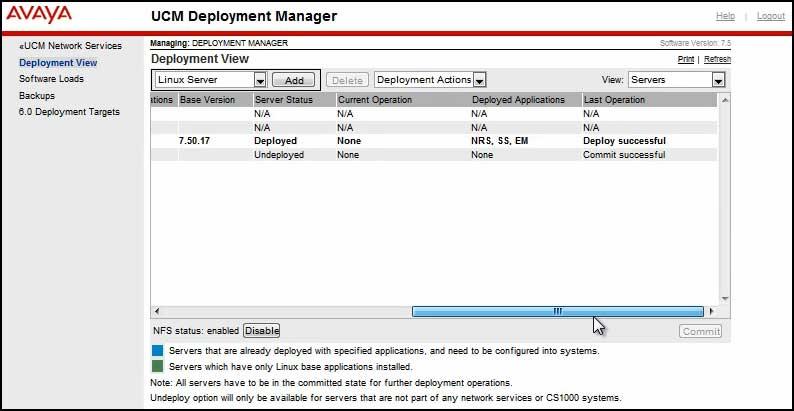
Task: Click the Avaya logo
Action: coord(39,15)
